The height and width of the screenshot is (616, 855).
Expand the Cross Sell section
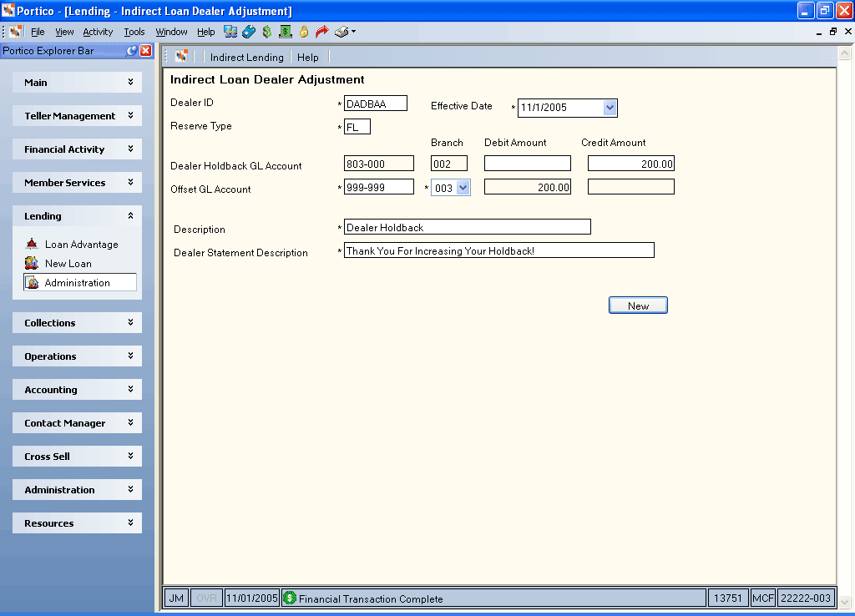pyautogui.click(x=77, y=457)
